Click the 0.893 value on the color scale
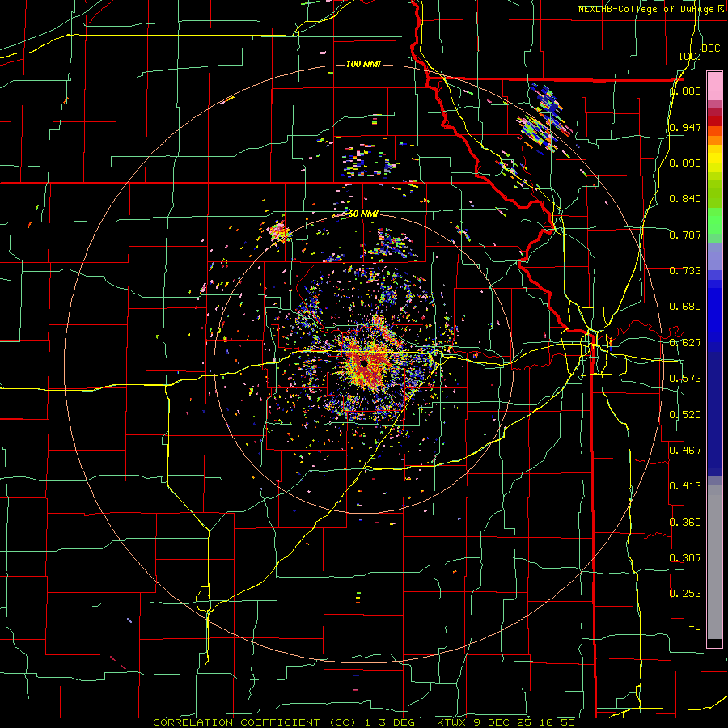This screenshot has width=728, height=728. [685, 163]
